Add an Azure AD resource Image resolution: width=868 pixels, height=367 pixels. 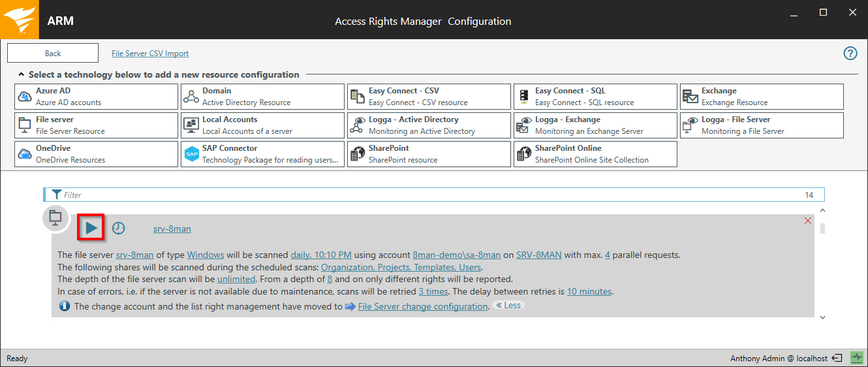pos(96,97)
